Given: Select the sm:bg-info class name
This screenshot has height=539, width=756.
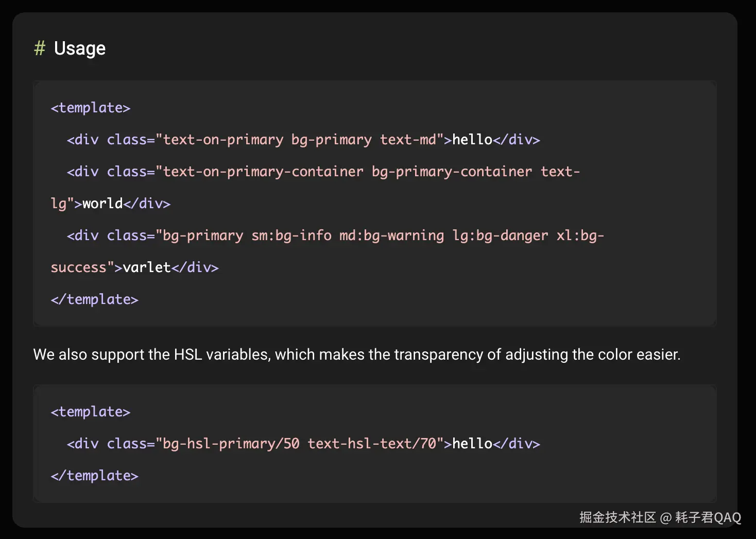Looking at the screenshot, I should coord(291,235).
